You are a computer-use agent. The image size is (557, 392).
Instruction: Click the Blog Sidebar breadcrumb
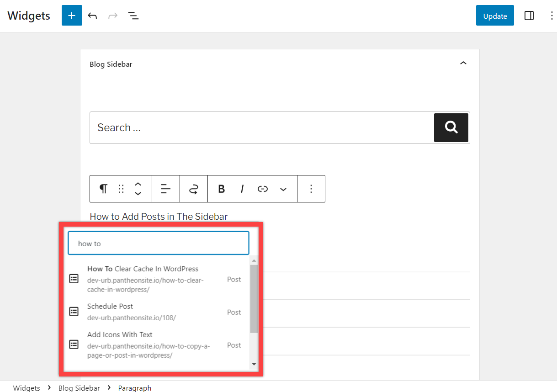click(x=79, y=388)
